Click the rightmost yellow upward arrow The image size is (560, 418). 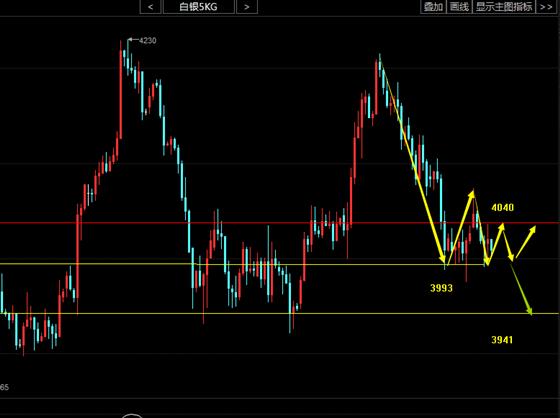click(x=525, y=242)
